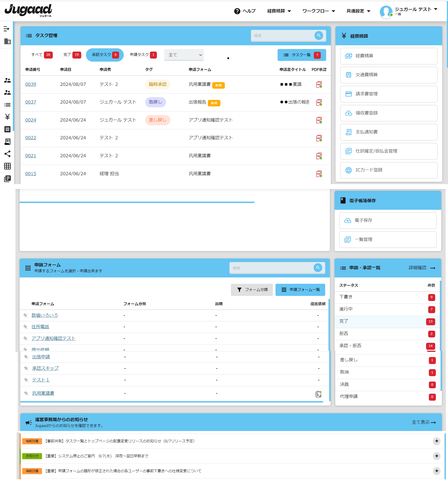Select the 承認タスク tab

click(x=105, y=55)
